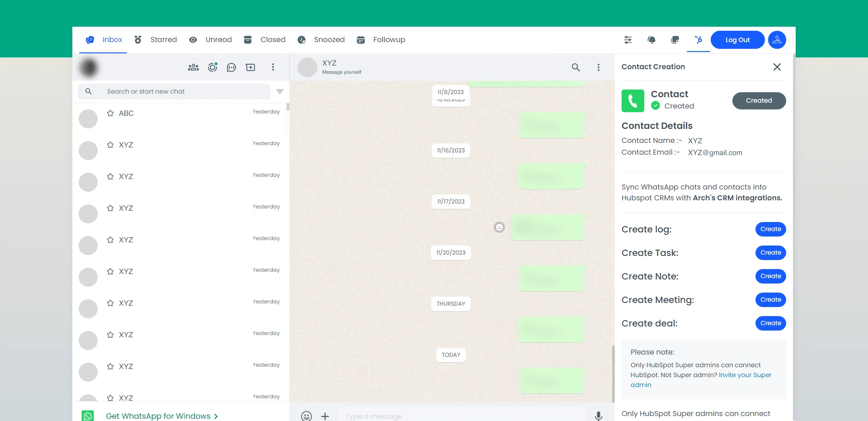This screenshot has width=868, height=421.
Task: Open the XYZ conversation options menu
Action: tap(599, 67)
